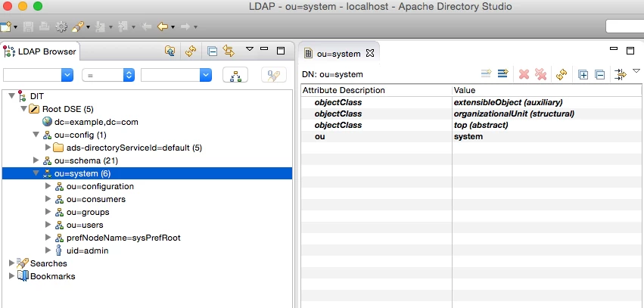
Task: Open the Back history dropdown arrow
Action: pos(173,27)
